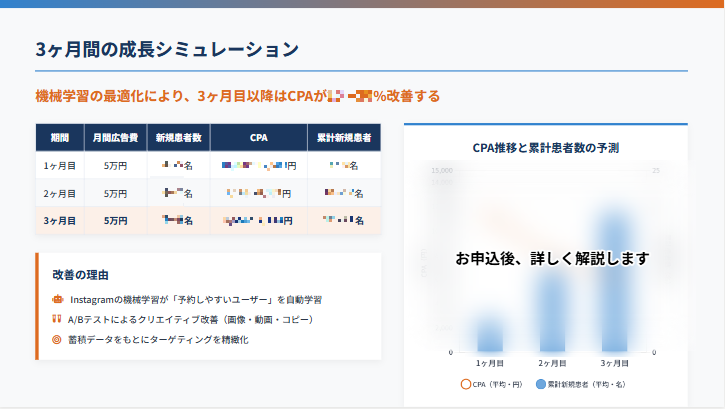Select the 期間 table header

coord(60,138)
